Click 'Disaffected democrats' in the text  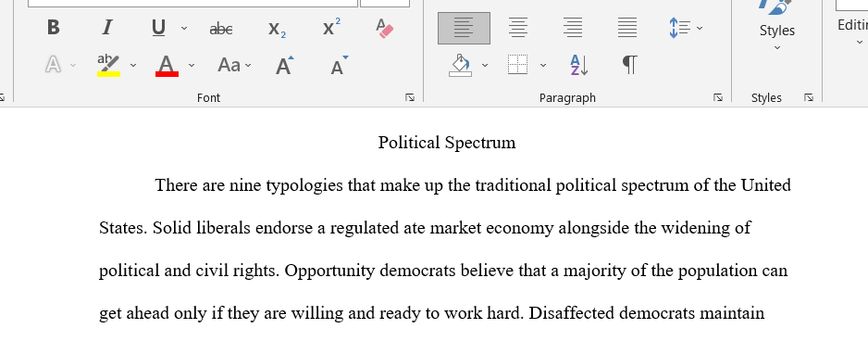click(x=612, y=313)
